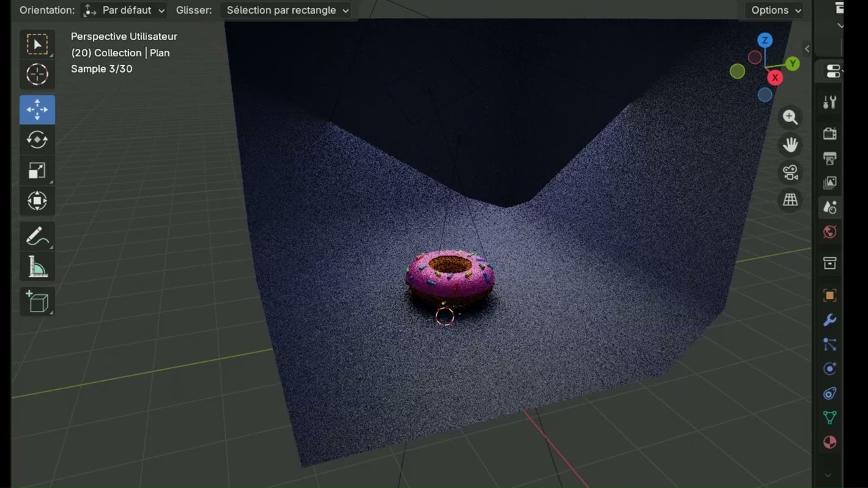Image resolution: width=868 pixels, height=488 pixels.
Task: Click the red X axis gizmo
Action: (x=774, y=78)
